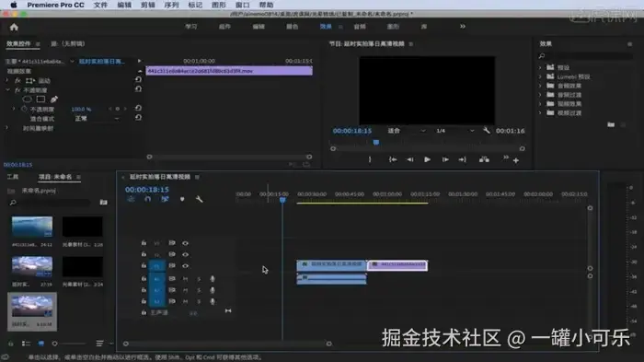Step back one frame in Program Monitor

[409, 159]
